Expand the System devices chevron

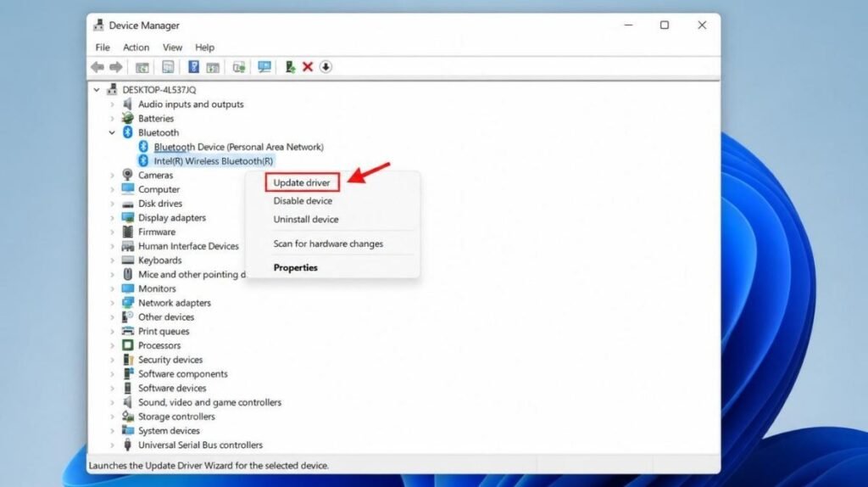point(113,430)
